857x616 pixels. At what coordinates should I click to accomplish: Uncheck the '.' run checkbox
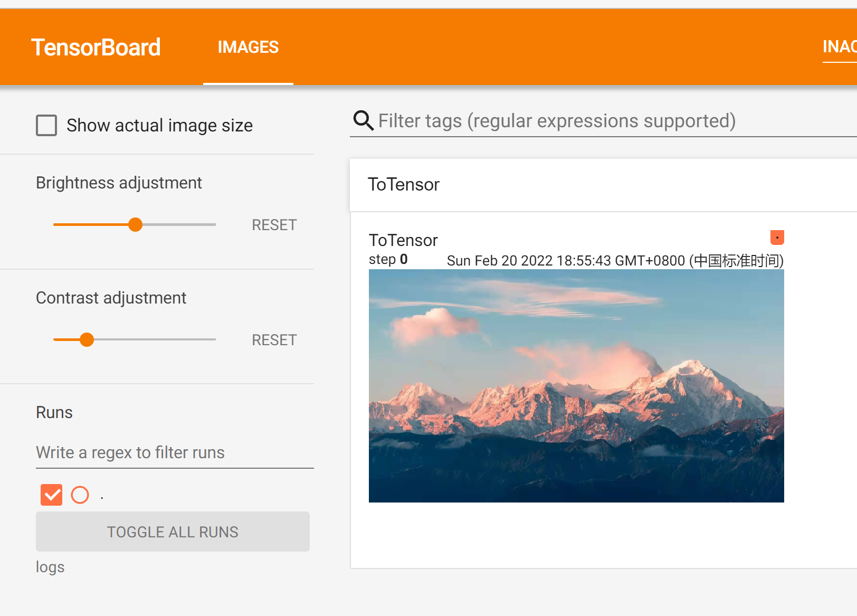[51, 495]
